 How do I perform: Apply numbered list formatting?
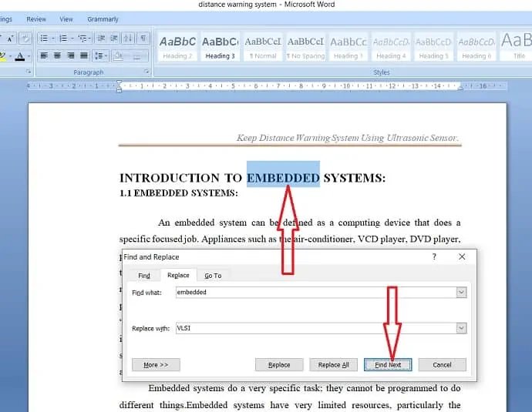click(x=63, y=39)
